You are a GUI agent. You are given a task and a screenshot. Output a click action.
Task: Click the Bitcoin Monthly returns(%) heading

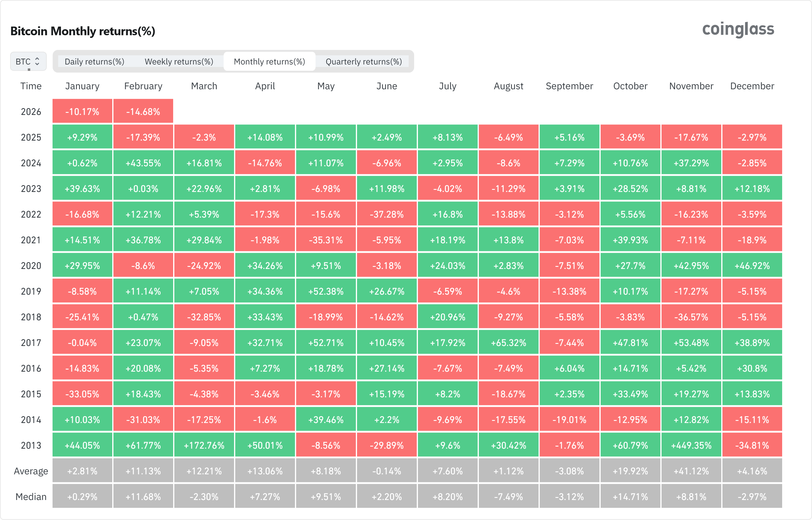[x=83, y=31]
